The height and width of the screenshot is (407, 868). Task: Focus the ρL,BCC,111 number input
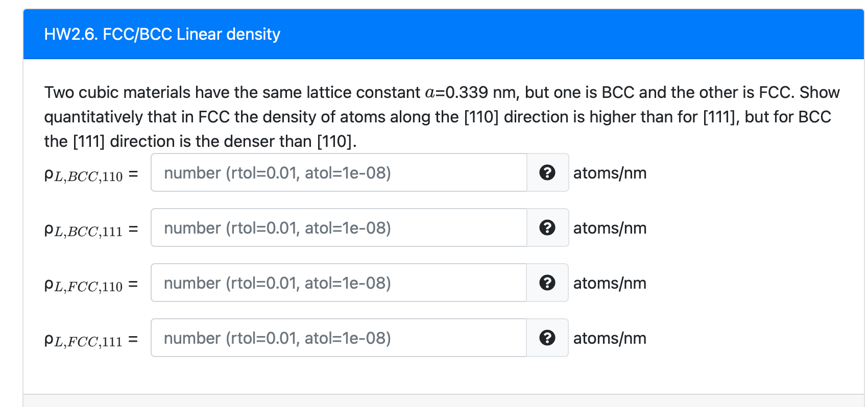pos(339,227)
